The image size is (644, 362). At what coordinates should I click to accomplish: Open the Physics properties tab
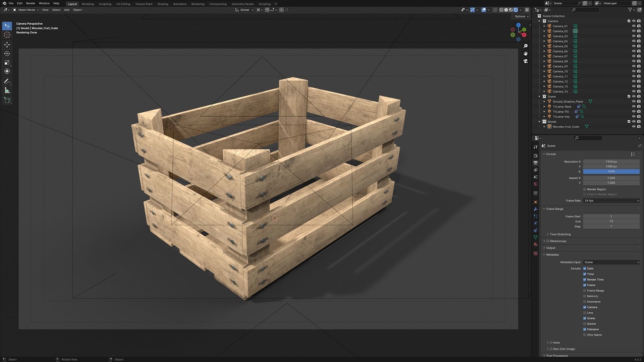536,223
